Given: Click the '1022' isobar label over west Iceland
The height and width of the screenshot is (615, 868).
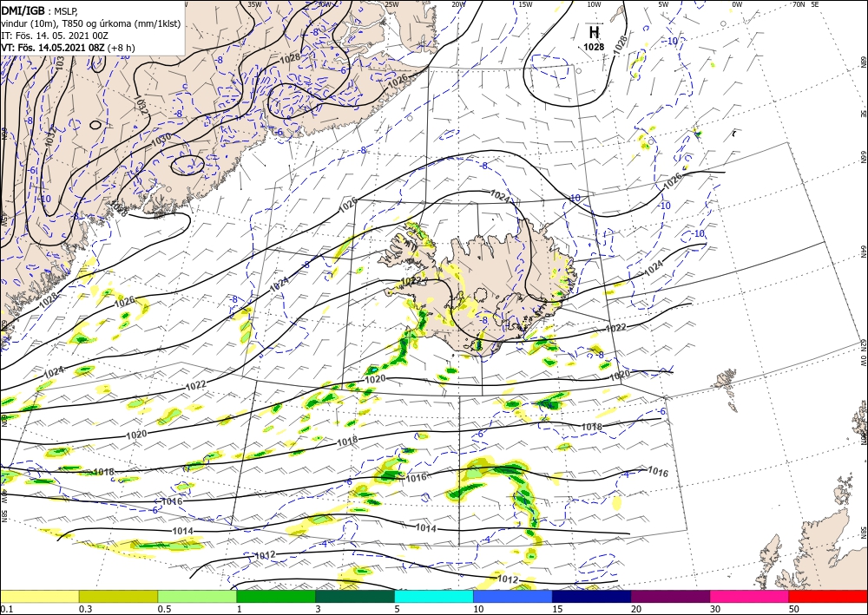Looking at the screenshot, I should pyautogui.click(x=411, y=281).
